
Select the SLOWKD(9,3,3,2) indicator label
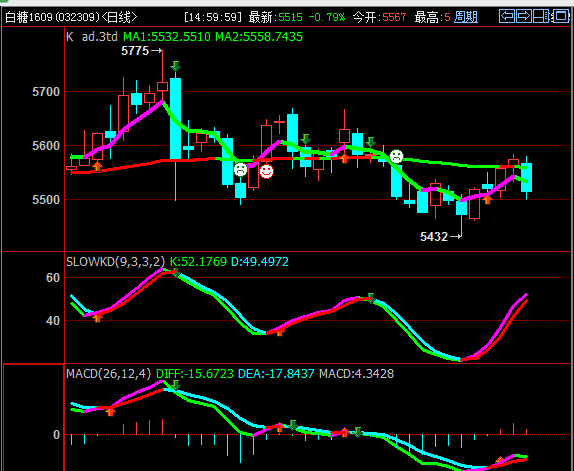pyautogui.click(x=116, y=262)
